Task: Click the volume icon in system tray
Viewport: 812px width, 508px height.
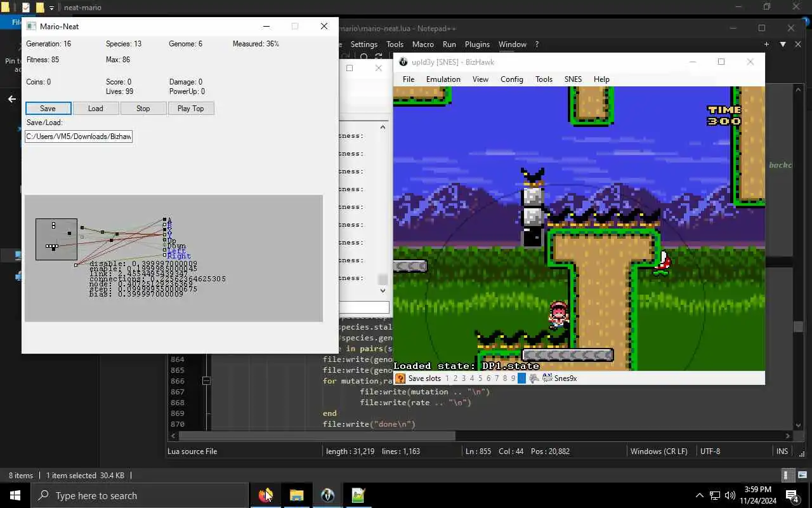Action: click(730, 495)
